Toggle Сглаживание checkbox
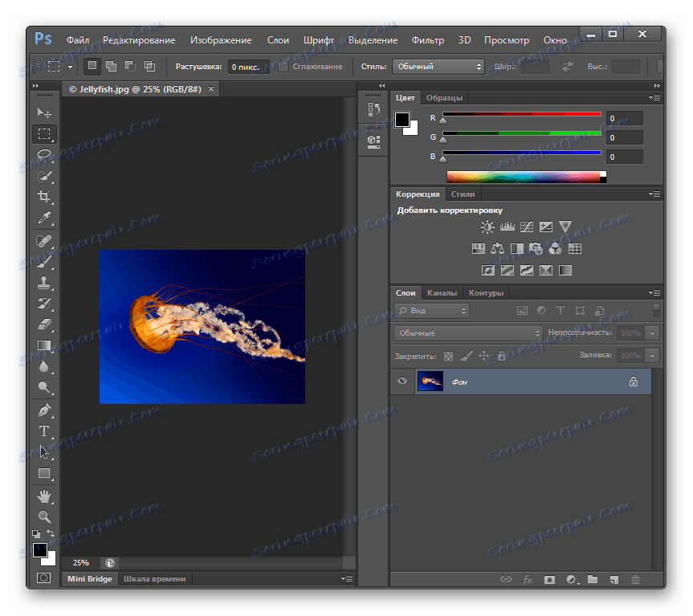Screen dimensions: 693x616 pyautogui.click(x=283, y=67)
